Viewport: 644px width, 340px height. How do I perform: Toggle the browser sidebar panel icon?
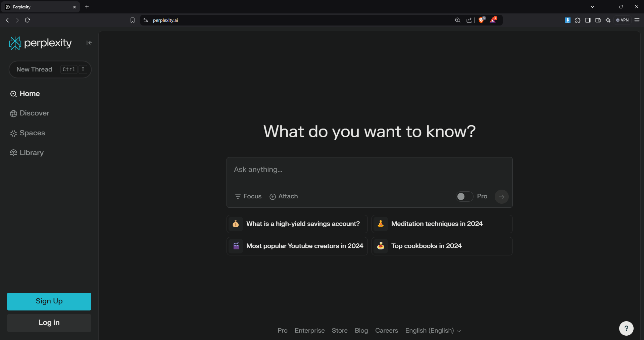click(588, 20)
